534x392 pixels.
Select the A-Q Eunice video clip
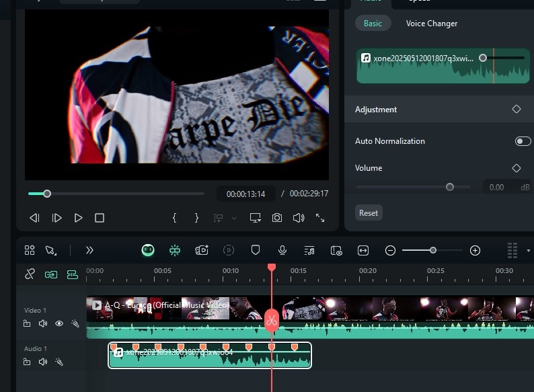(x=310, y=317)
